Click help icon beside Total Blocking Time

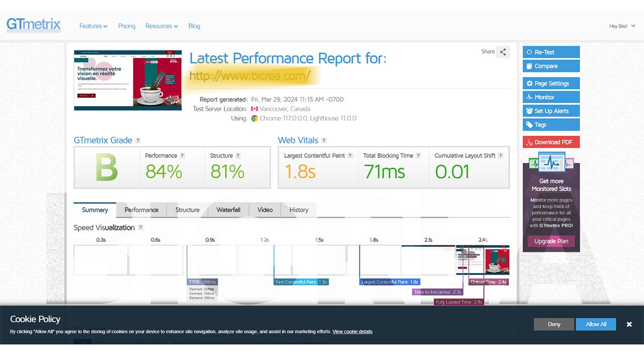click(x=418, y=156)
